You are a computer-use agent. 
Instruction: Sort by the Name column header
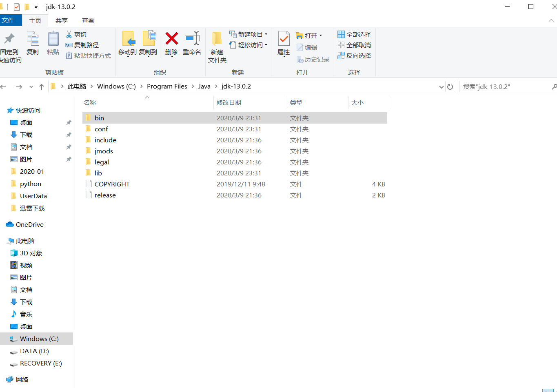[x=148, y=102]
